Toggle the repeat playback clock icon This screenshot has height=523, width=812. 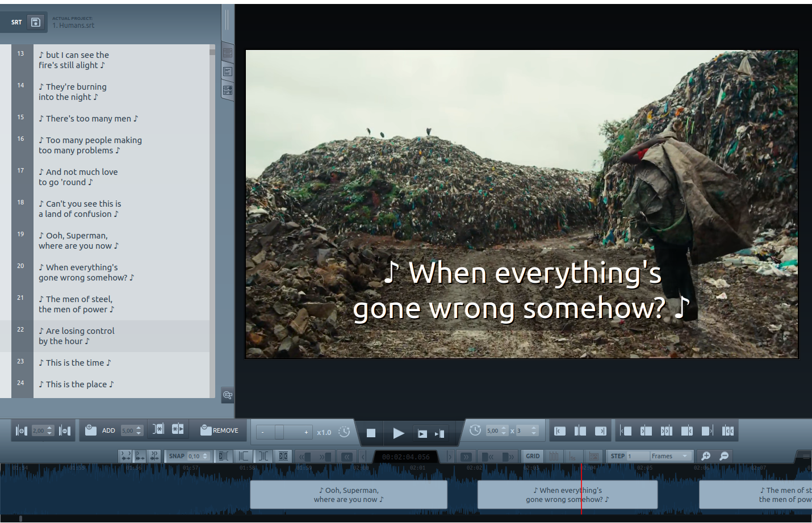[x=475, y=430]
